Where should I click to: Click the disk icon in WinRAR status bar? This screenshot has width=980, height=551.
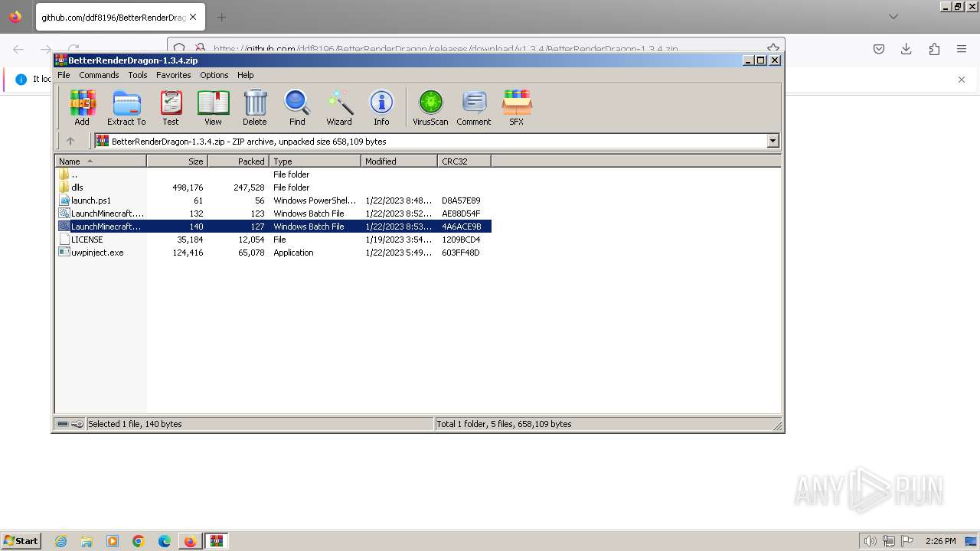[63, 424]
